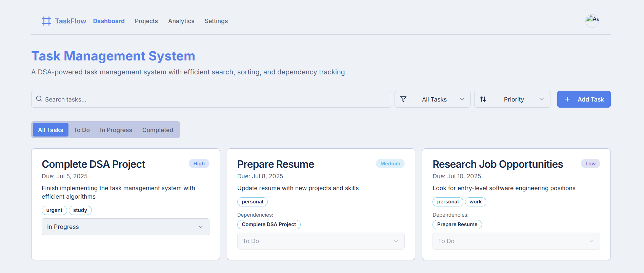The image size is (644, 273).
Task: Click 'Finish implementing the task management' description
Action: pos(118,192)
